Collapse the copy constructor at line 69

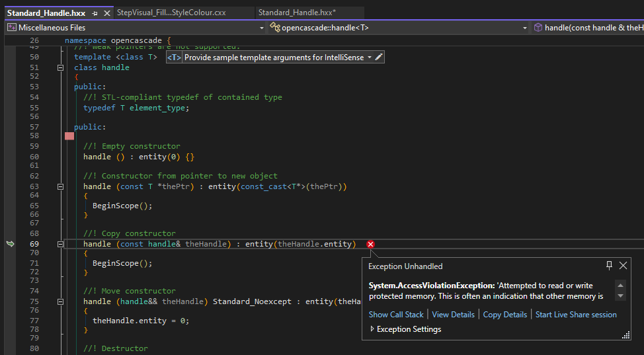point(60,244)
